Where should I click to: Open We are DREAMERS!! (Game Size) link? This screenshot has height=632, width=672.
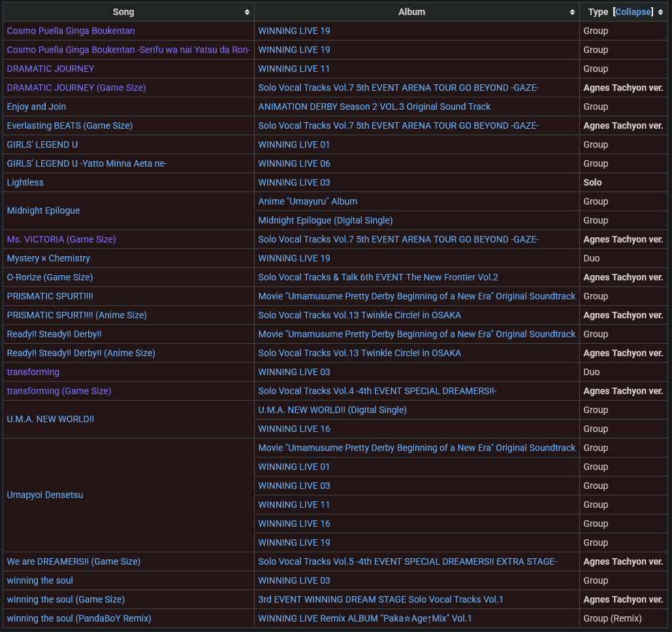pyautogui.click(x=74, y=561)
